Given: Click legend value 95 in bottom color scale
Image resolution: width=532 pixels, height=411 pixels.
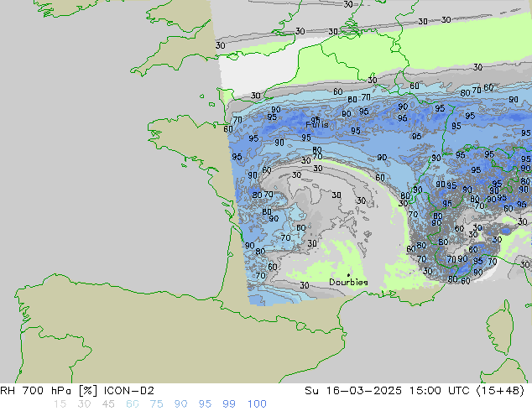Looking at the screenshot, I should (x=205, y=404).
